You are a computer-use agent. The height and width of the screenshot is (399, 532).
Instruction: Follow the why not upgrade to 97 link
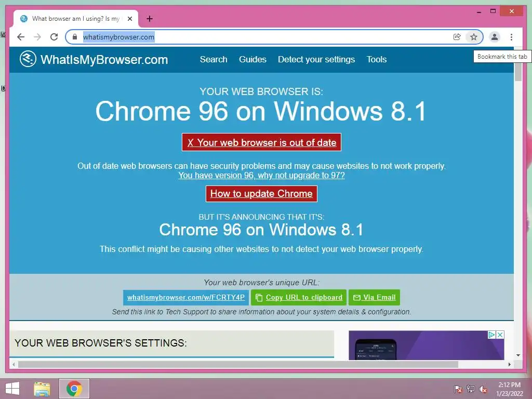coord(261,176)
